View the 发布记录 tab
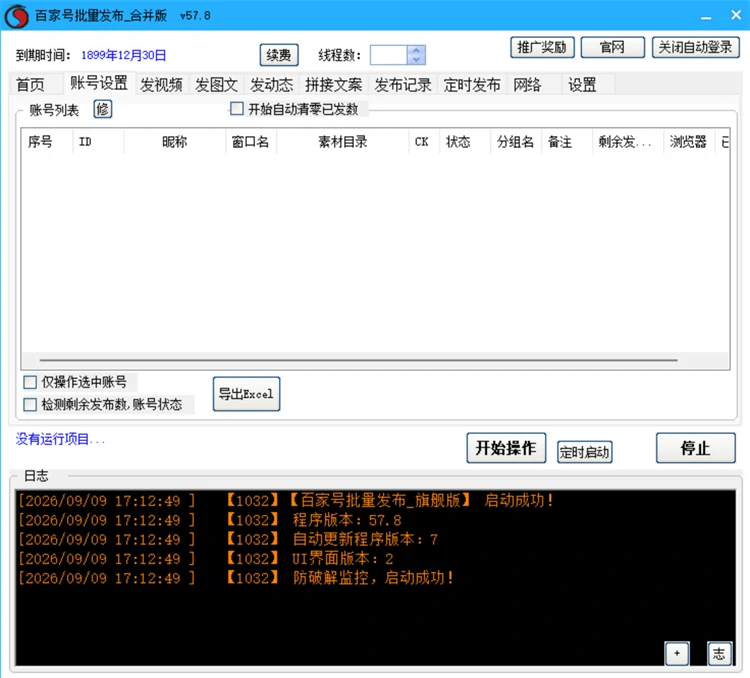 [x=403, y=85]
